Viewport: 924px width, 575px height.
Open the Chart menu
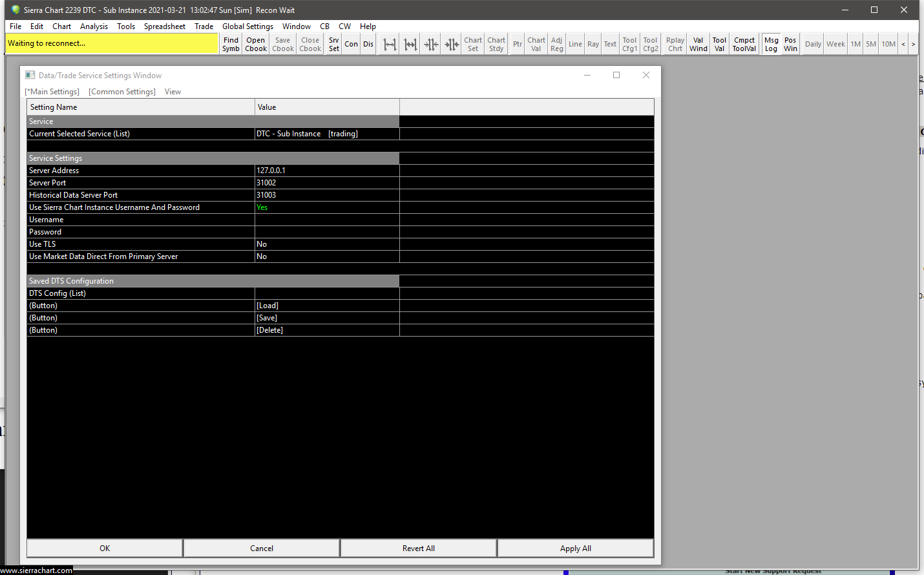point(62,26)
